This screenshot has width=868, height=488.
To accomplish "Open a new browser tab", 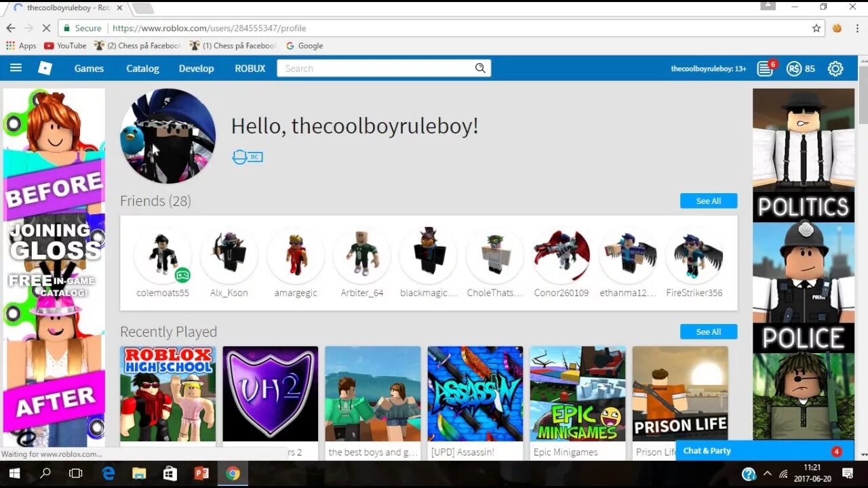I will (142, 8).
